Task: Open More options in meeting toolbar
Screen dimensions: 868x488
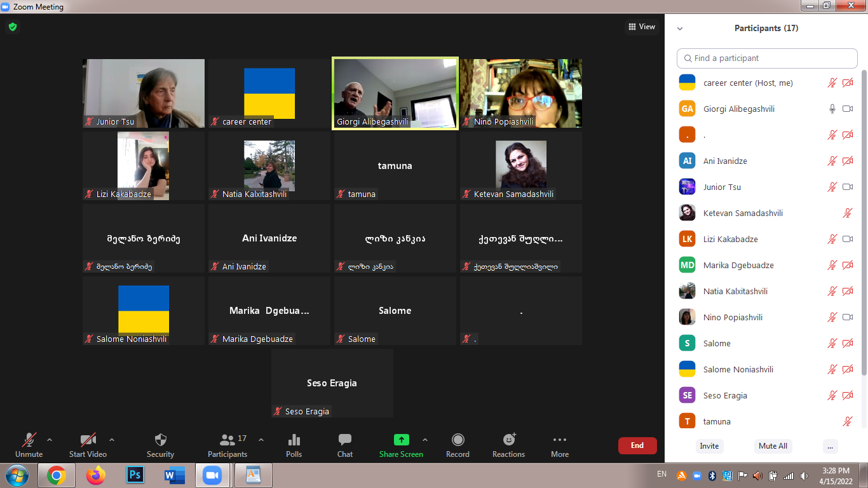Action: [x=559, y=440]
